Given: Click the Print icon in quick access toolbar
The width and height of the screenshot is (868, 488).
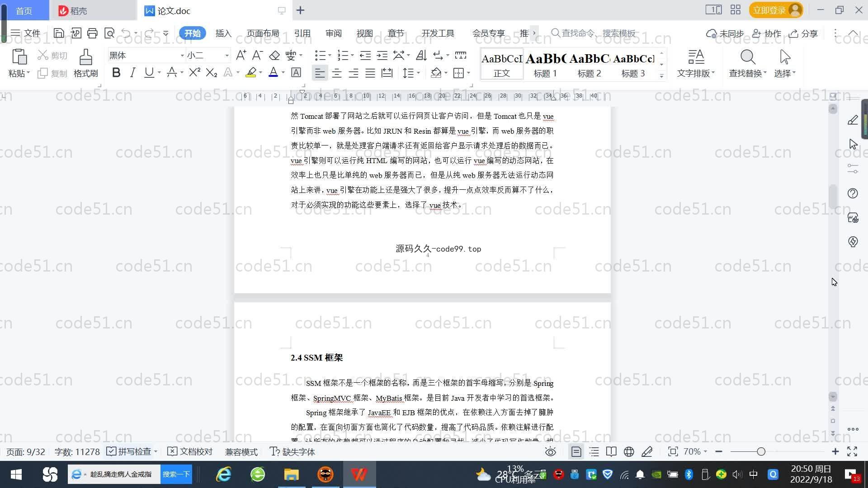Looking at the screenshot, I should pos(92,33).
